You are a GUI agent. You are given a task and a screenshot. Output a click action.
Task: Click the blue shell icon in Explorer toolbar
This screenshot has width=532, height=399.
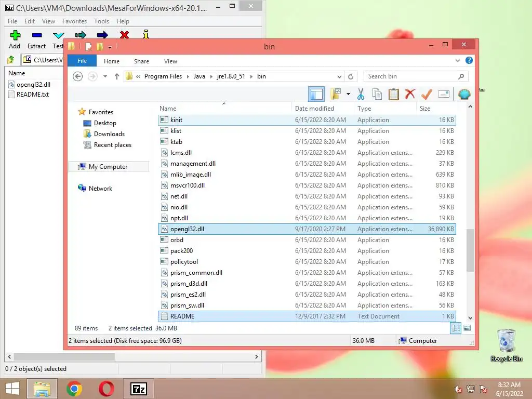(464, 94)
